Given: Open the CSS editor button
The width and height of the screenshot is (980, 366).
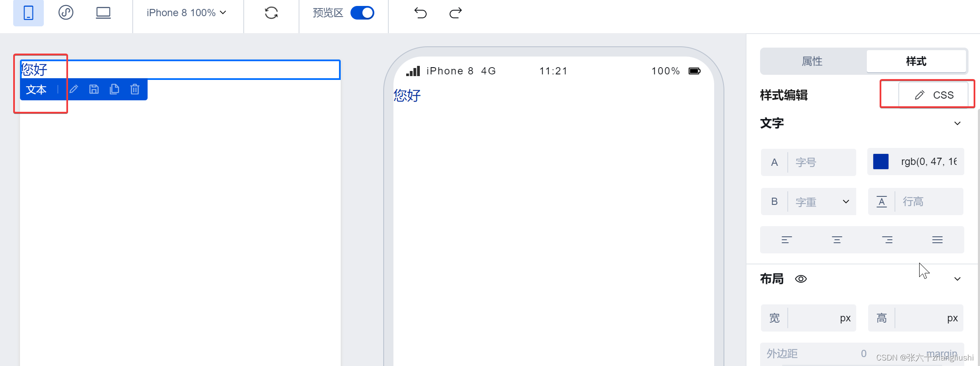Looking at the screenshot, I should click(x=934, y=95).
